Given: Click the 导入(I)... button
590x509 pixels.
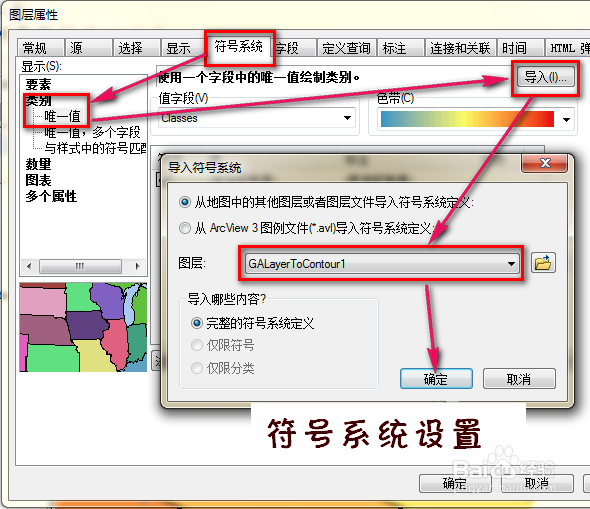Looking at the screenshot, I should (545, 77).
